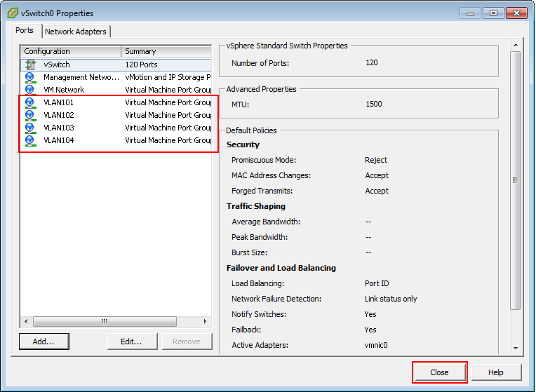Click the list's horizontal scrollbar thumb
The height and width of the screenshot is (392, 536).
coord(105,321)
